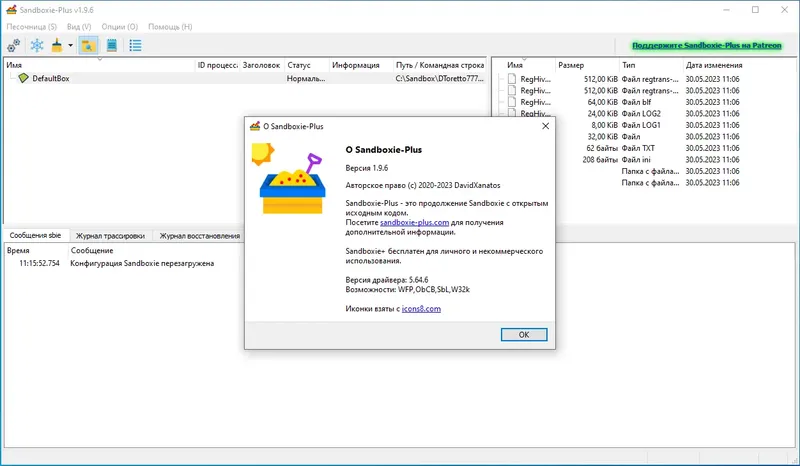This screenshot has width=800, height=466.
Task: Select the Файл ini type cell
Action: 636,160
